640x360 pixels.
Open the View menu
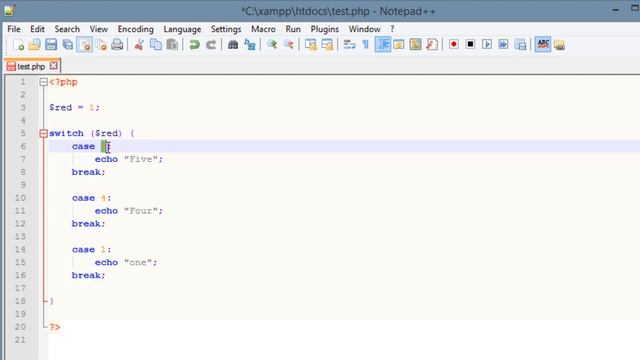point(99,29)
